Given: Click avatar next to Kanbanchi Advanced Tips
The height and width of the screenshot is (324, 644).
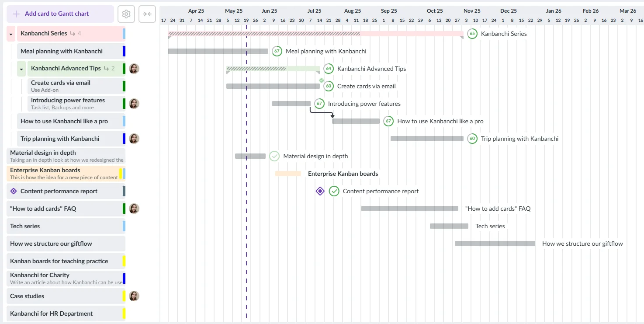Looking at the screenshot, I should point(134,69).
